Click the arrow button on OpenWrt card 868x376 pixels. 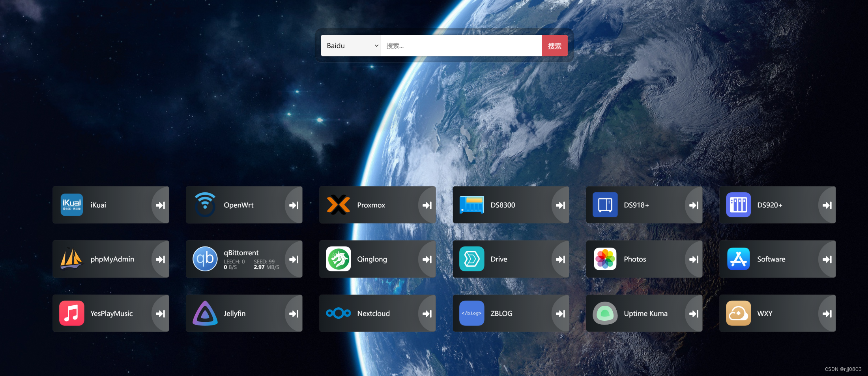[294, 205]
